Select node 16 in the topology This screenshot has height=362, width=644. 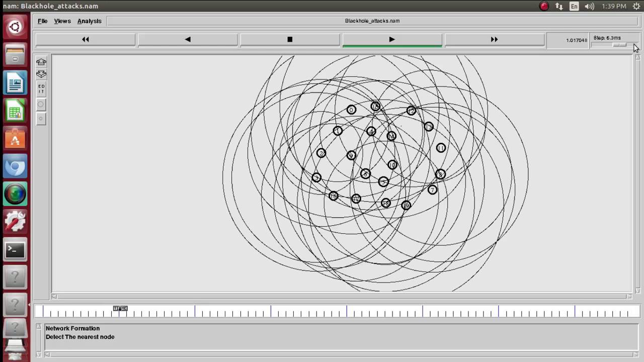(x=333, y=196)
